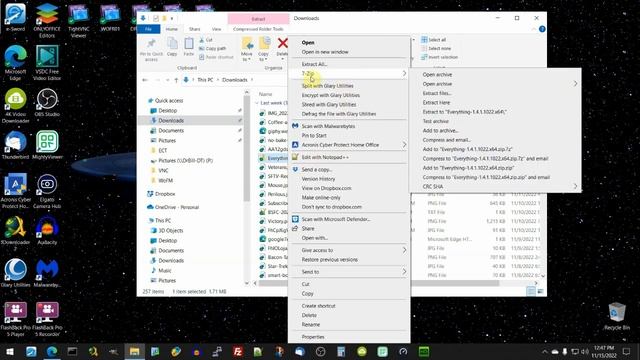Expand the Give access to submenu

pos(349,250)
